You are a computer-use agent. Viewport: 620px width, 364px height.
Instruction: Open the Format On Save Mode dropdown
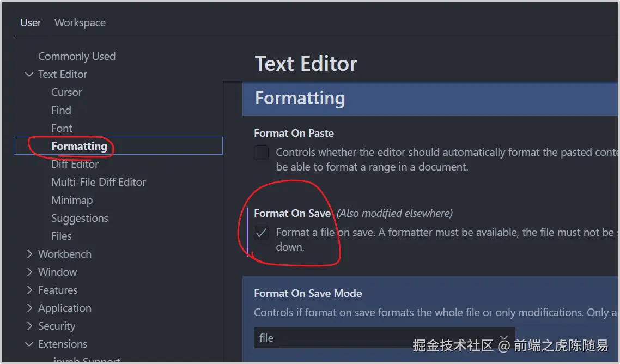click(384, 338)
